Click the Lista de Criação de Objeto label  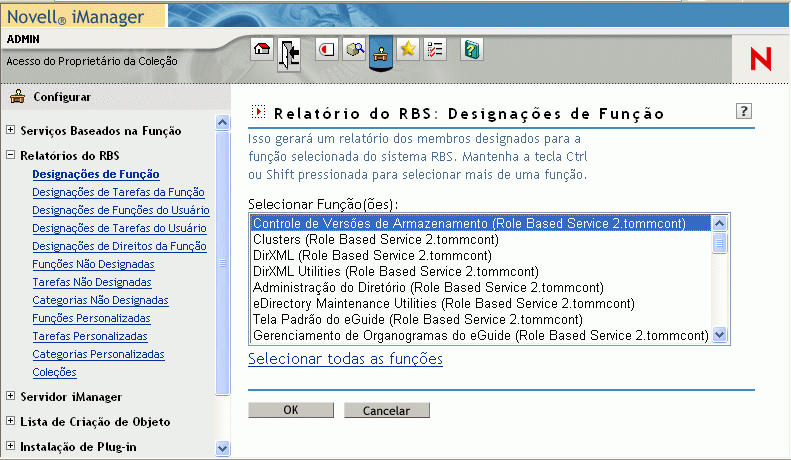click(x=95, y=422)
